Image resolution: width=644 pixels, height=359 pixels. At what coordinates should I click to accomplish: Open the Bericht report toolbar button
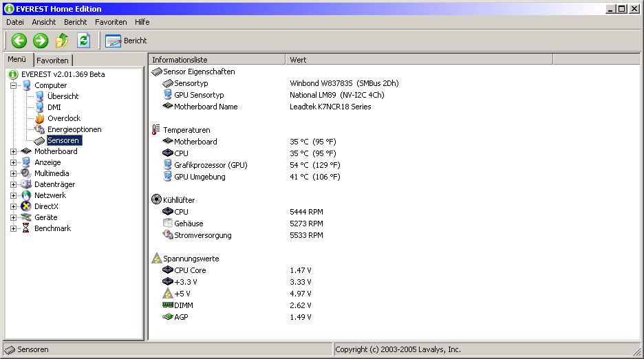tap(126, 41)
